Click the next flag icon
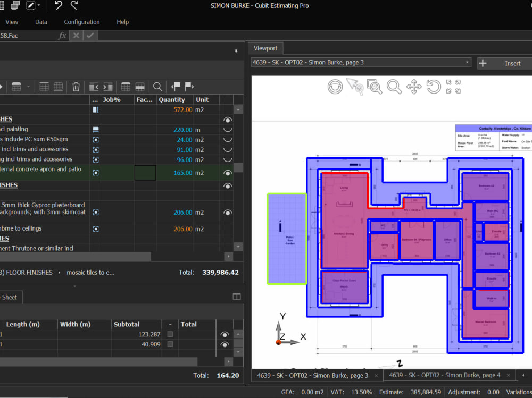 [x=189, y=87]
